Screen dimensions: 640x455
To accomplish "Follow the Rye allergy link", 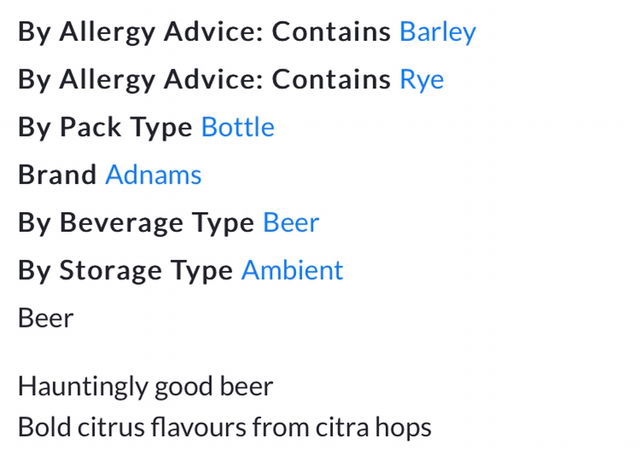I will pyautogui.click(x=421, y=79).
